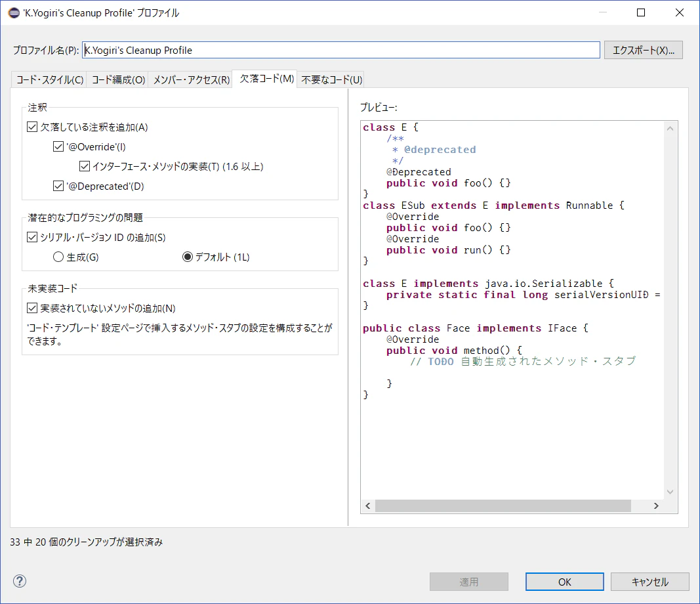
Task: Click the 'public class Face implements IFace' line
Action: (476, 328)
